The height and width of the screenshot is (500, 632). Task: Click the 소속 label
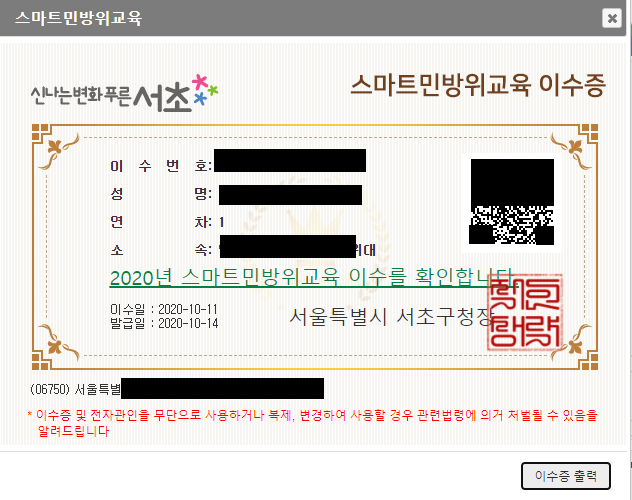tap(161, 250)
